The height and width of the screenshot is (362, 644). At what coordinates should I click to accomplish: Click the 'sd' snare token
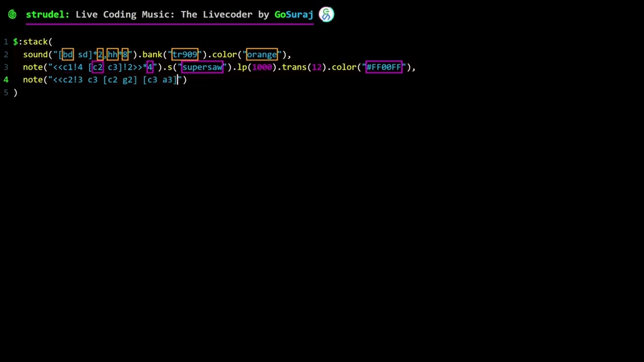pos(83,54)
